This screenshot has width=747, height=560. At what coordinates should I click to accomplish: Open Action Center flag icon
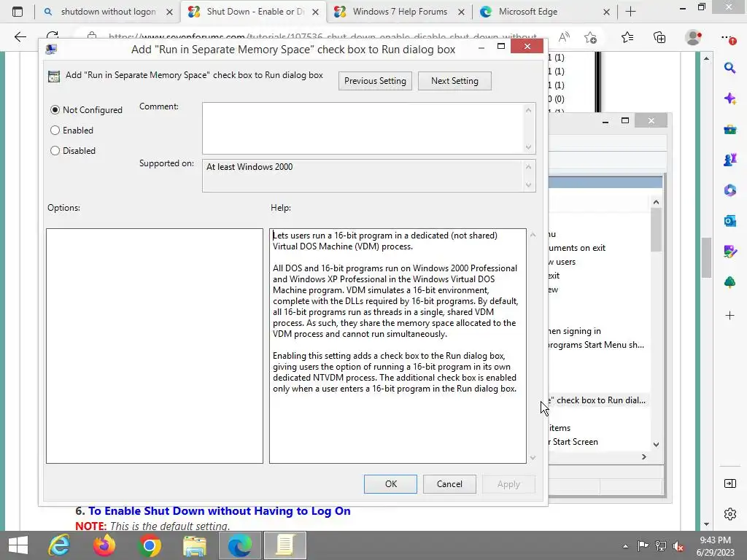pos(643,546)
